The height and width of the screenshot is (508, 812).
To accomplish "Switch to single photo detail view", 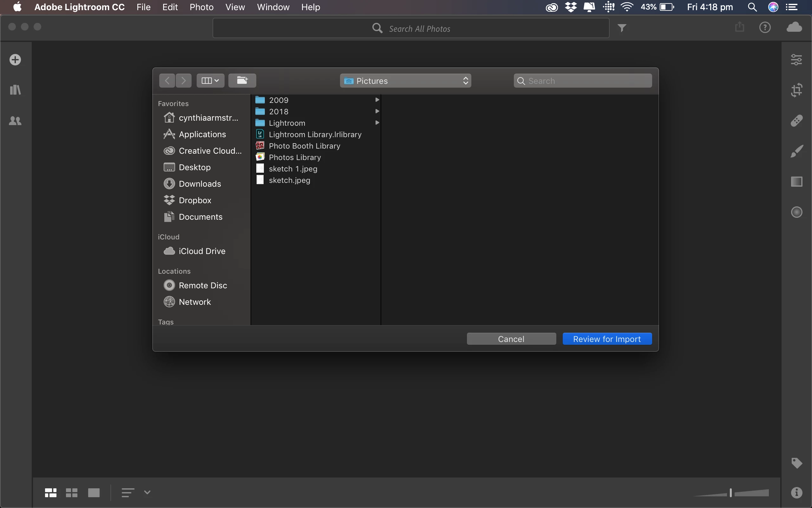I will click(x=94, y=492).
